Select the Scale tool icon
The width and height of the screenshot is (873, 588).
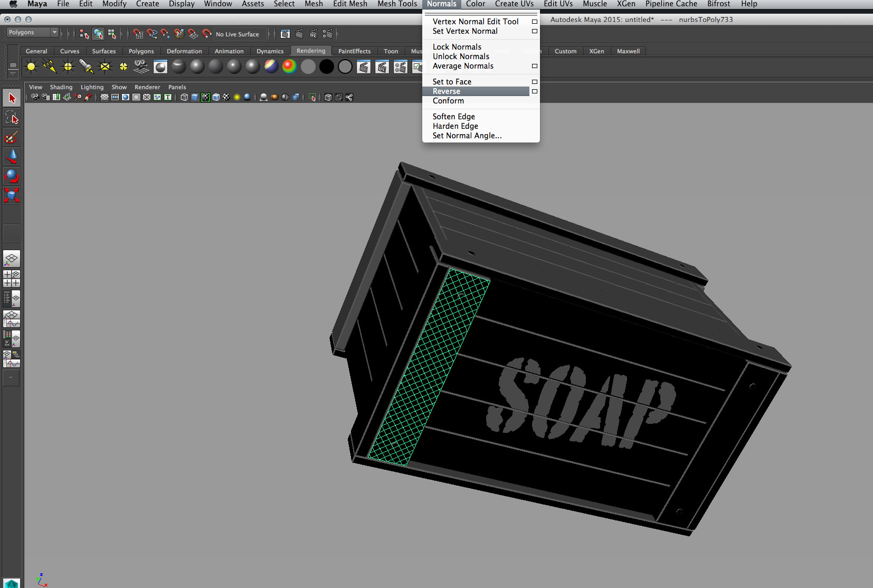point(12,195)
